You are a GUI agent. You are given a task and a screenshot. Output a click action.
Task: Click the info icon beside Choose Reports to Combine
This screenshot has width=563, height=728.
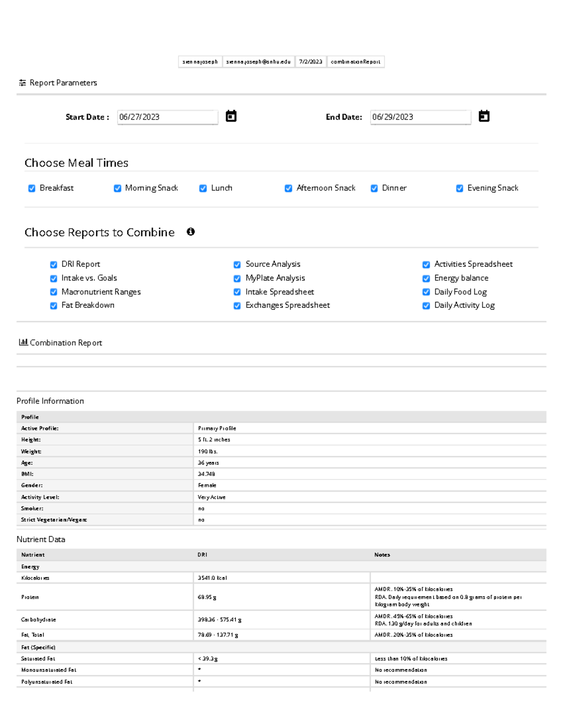(190, 232)
